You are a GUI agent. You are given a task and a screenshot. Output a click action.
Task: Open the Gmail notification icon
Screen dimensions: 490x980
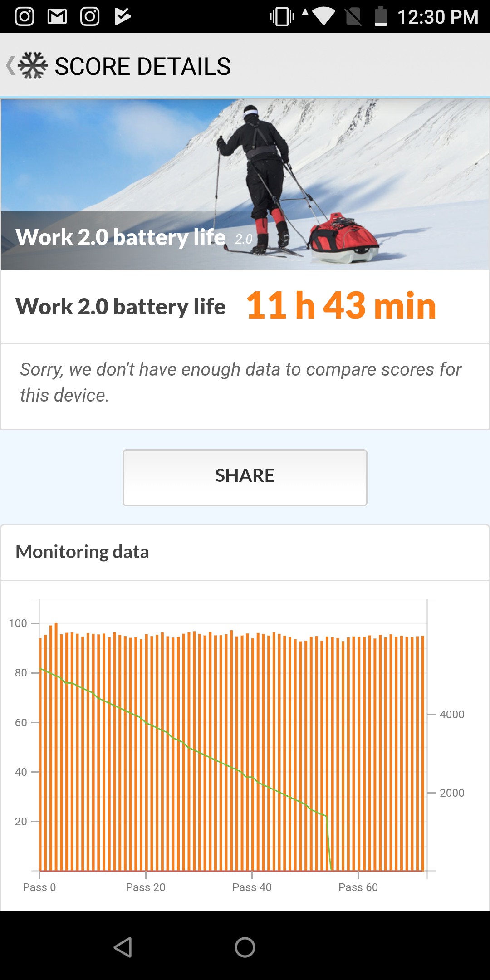tap(57, 17)
